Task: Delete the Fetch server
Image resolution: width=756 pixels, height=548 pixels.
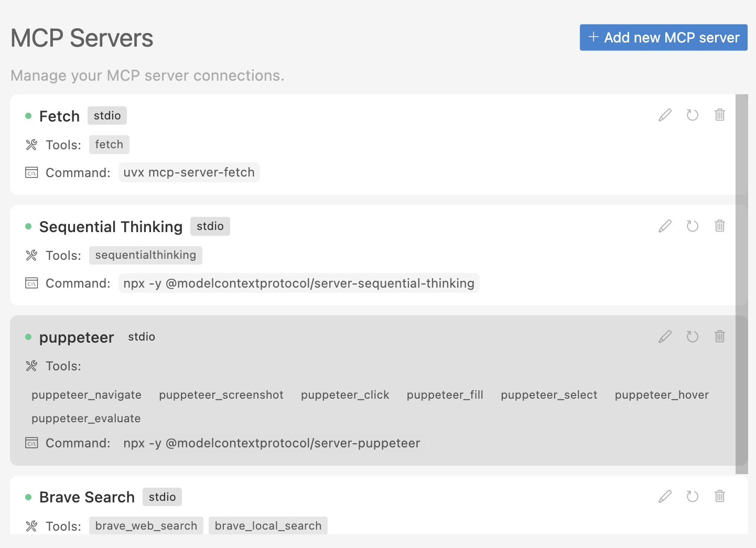Action: [x=719, y=115]
